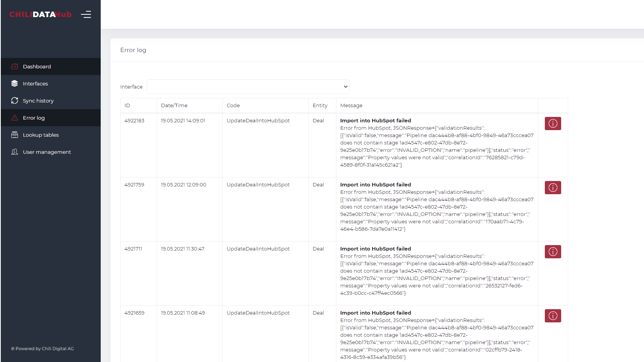The height and width of the screenshot is (362, 644).
Task: Navigate to Sync history in the sidebar
Action: 38,101
